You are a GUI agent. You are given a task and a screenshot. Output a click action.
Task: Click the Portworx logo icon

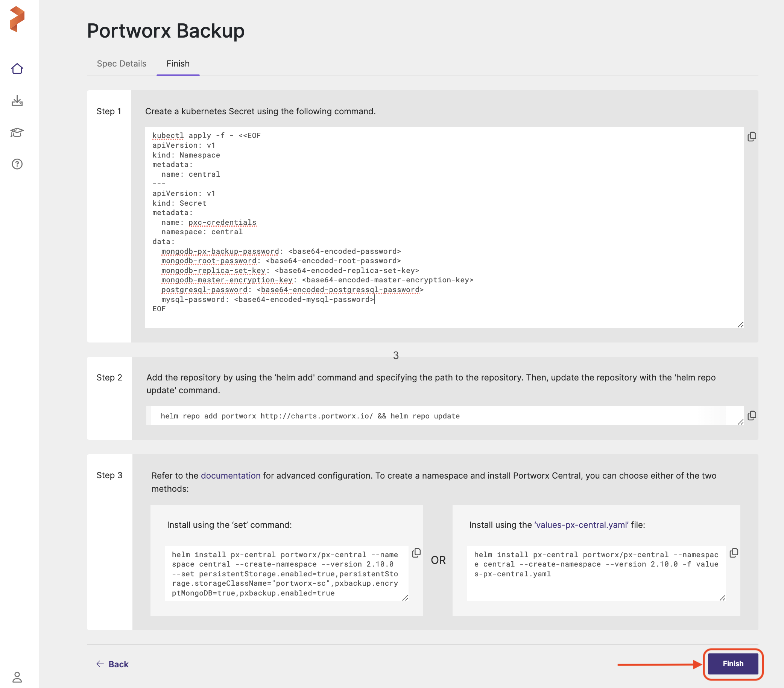pos(17,19)
